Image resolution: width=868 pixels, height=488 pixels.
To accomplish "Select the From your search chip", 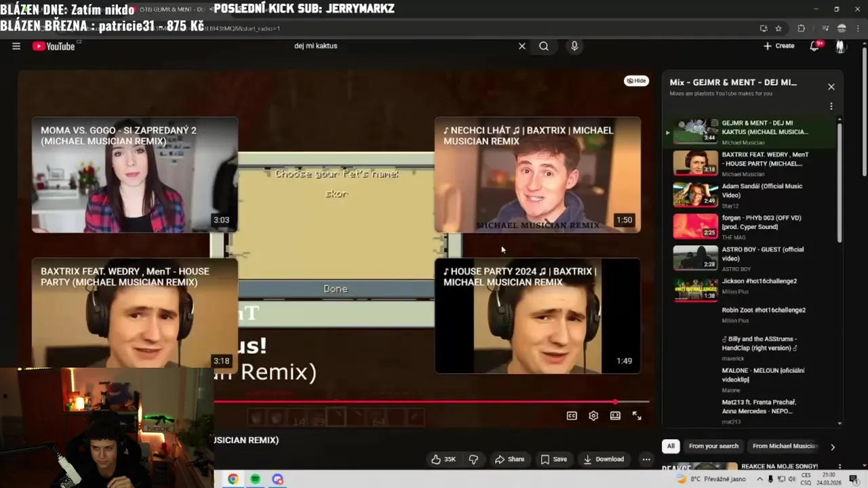I will pos(713,446).
